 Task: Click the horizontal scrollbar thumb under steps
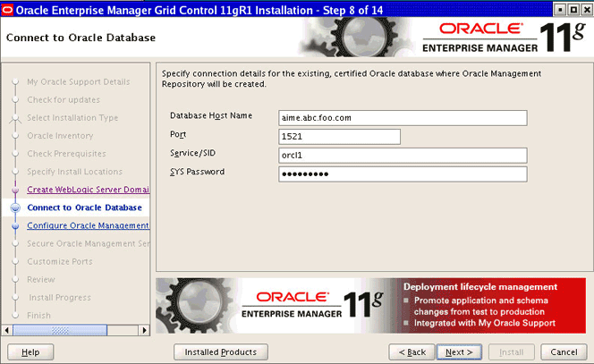tap(60, 330)
